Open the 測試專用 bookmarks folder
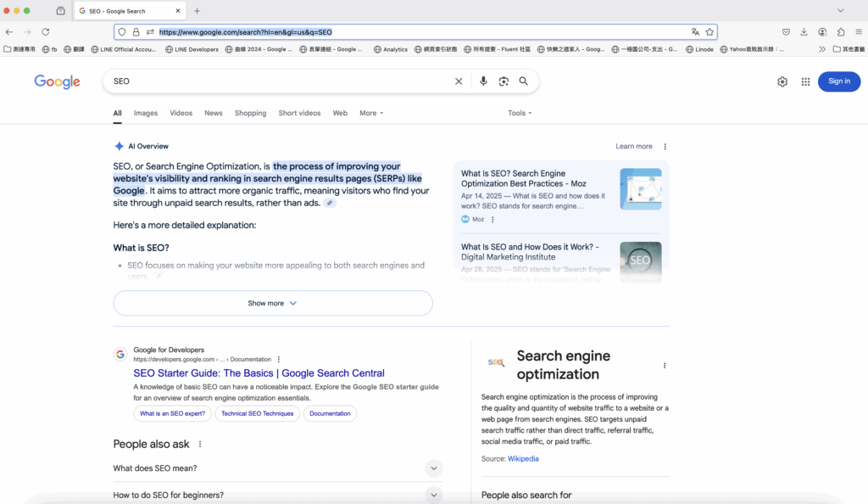Screen dimensions: 868x504 pyautogui.click(x=20, y=49)
